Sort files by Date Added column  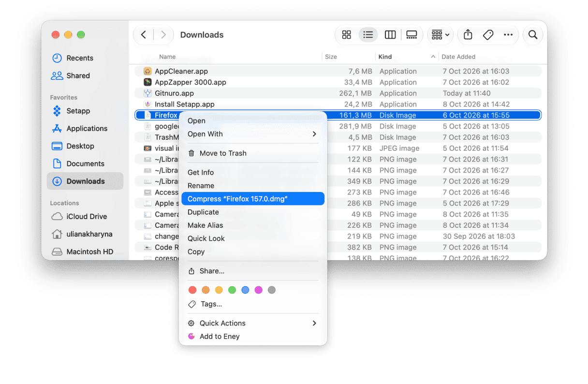[x=458, y=57]
